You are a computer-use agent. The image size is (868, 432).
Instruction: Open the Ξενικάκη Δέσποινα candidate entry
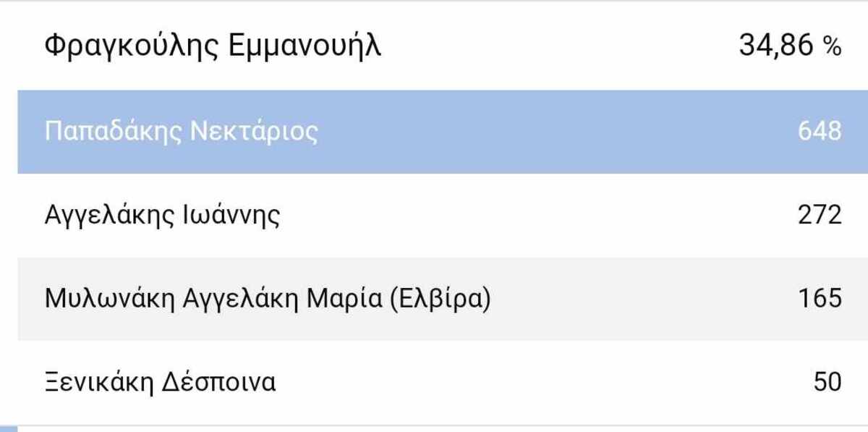pyautogui.click(x=160, y=381)
